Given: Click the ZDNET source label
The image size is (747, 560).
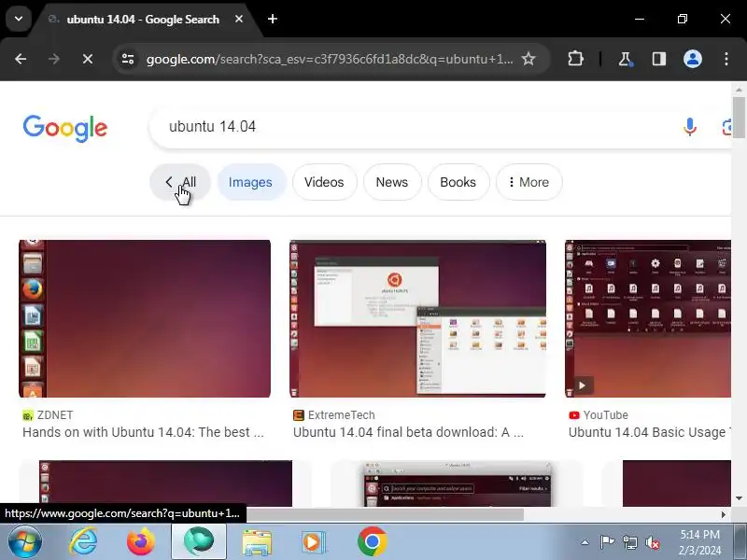Looking at the screenshot, I should coord(55,415).
